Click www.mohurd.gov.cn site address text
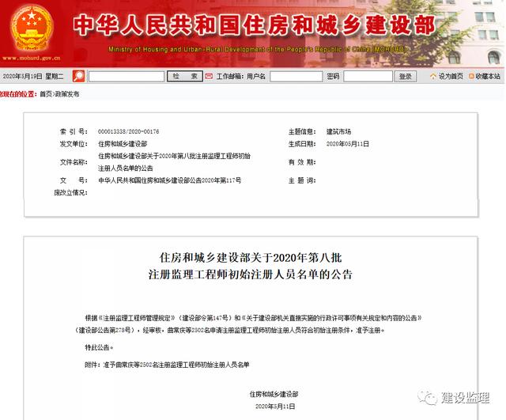506x420 pixels. click(x=32, y=58)
